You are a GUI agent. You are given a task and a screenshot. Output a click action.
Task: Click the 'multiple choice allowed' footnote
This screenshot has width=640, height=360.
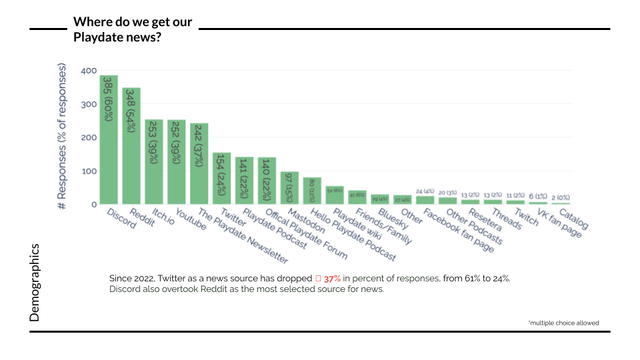point(564,323)
